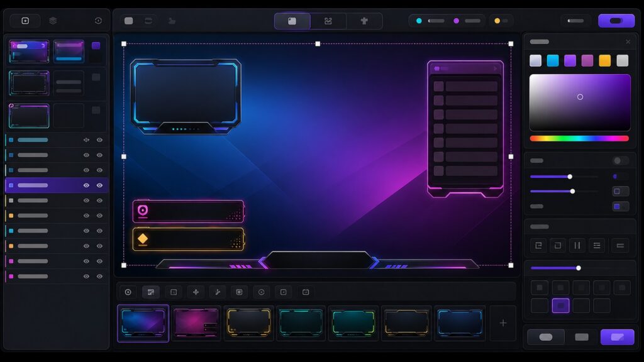Toggle last eye icon in the top layer row
Screen dimensions: 644x362
click(99, 140)
